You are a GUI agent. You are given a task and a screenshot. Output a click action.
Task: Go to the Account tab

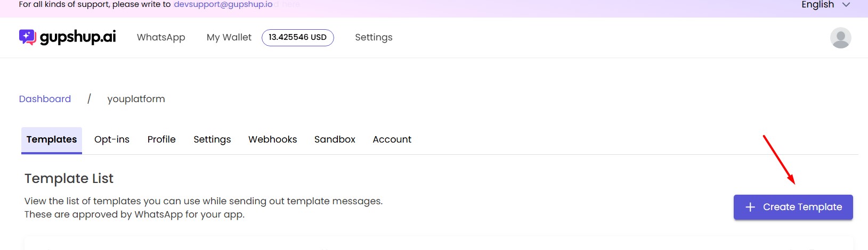pos(392,139)
